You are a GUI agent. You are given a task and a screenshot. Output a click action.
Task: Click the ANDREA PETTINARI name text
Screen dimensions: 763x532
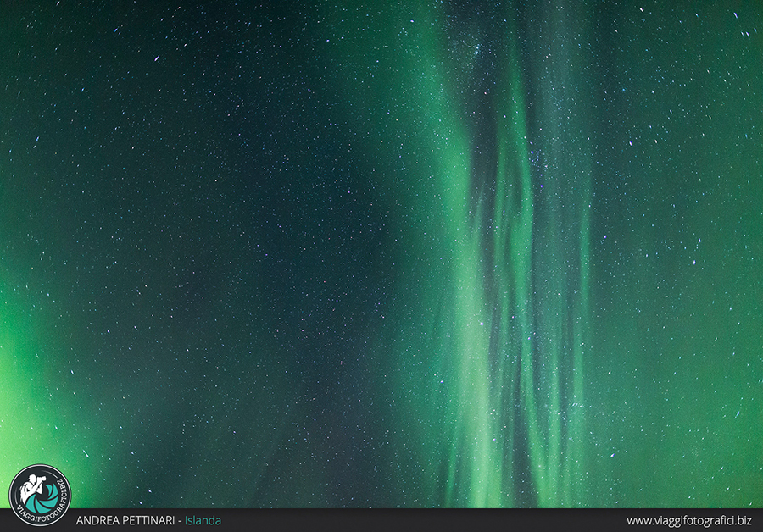(125, 520)
